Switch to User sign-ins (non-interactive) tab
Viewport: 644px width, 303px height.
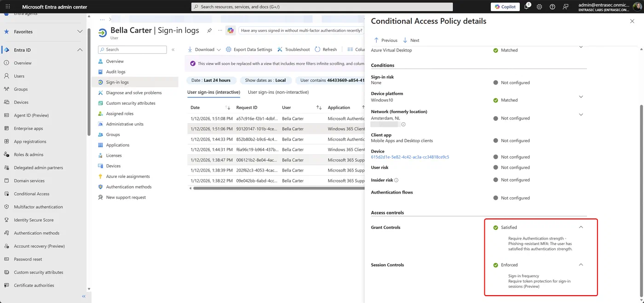coord(278,92)
